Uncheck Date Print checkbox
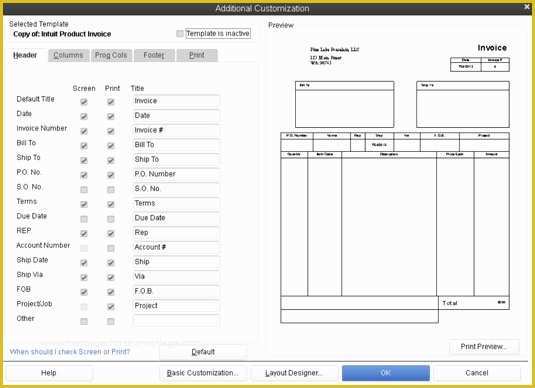Viewport: 535px width, 388px height. (111, 116)
